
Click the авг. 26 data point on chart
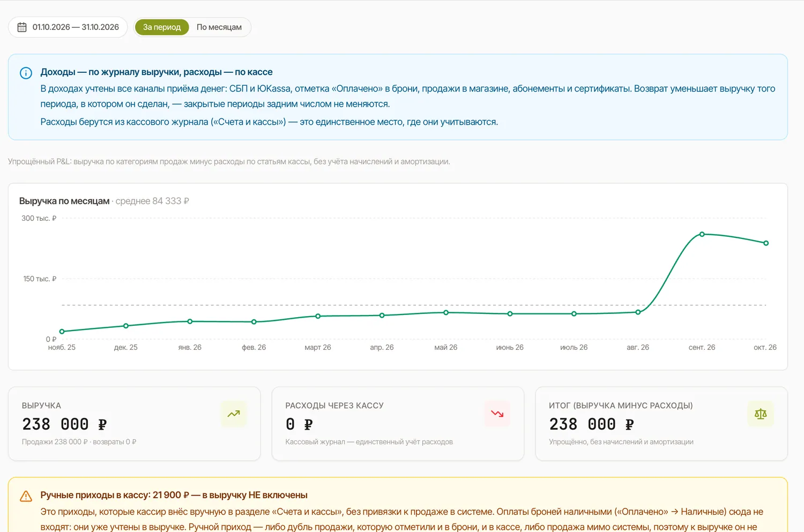click(x=638, y=312)
